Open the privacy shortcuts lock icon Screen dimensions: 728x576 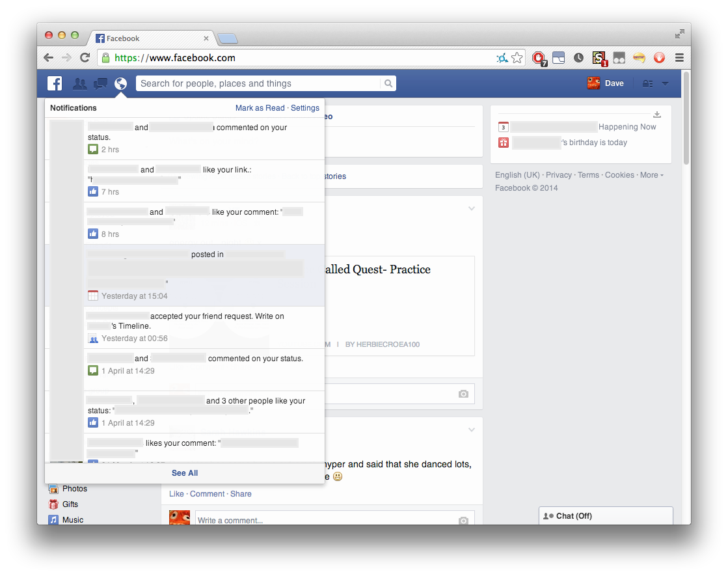click(x=647, y=83)
